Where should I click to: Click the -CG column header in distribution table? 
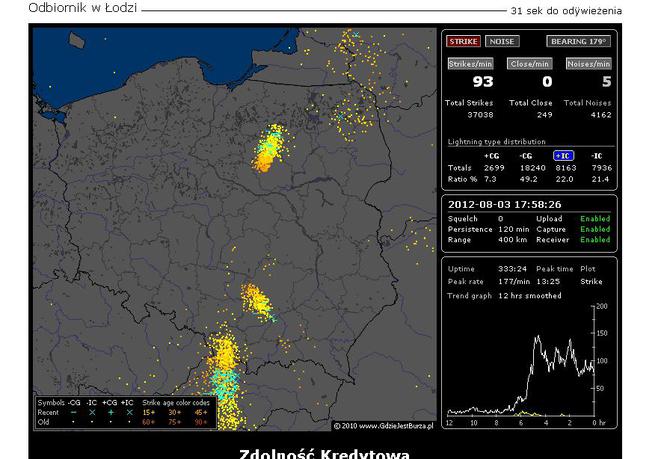[526, 156]
